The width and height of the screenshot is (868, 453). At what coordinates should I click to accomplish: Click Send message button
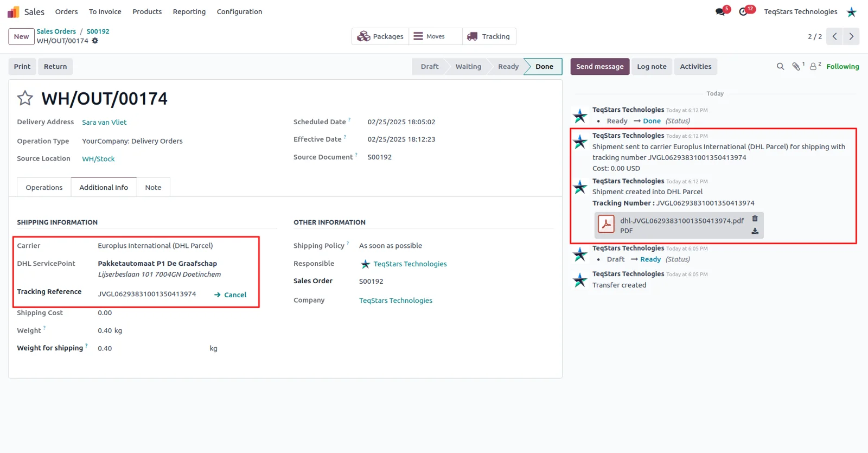point(599,66)
